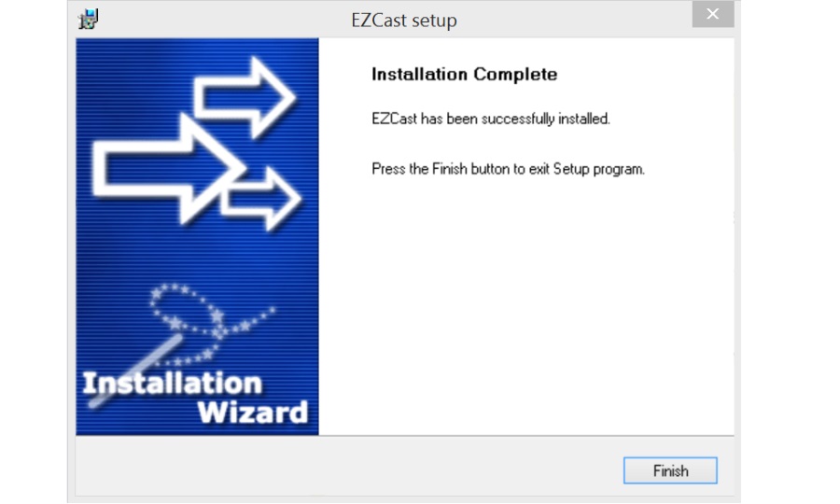Screen dimensions: 840x504
Task: Click the empty white area below the instructions
Action: coord(526,305)
